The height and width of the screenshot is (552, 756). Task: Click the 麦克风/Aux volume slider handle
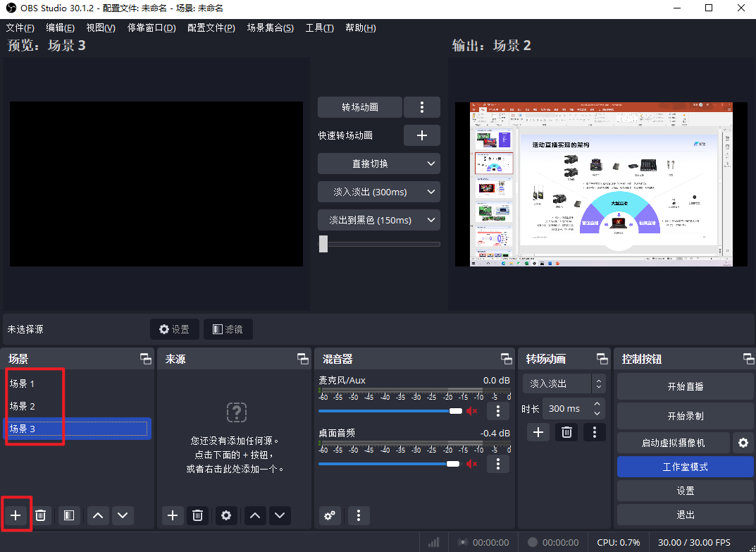click(x=456, y=410)
